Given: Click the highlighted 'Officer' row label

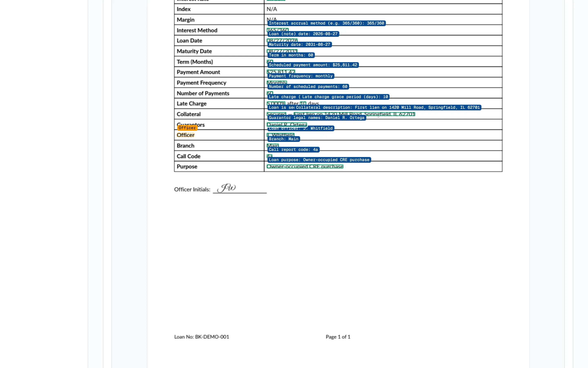Looking at the screenshot, I should [186, 135].
